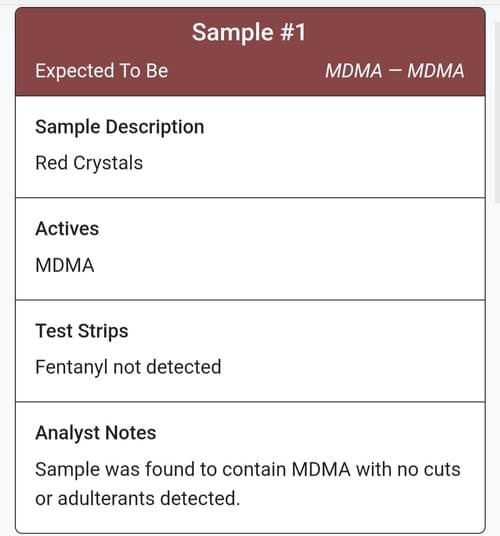Click the scrollbar at the right edge
The height and width of the screenshot is (536, 500).
coord(497,113)
